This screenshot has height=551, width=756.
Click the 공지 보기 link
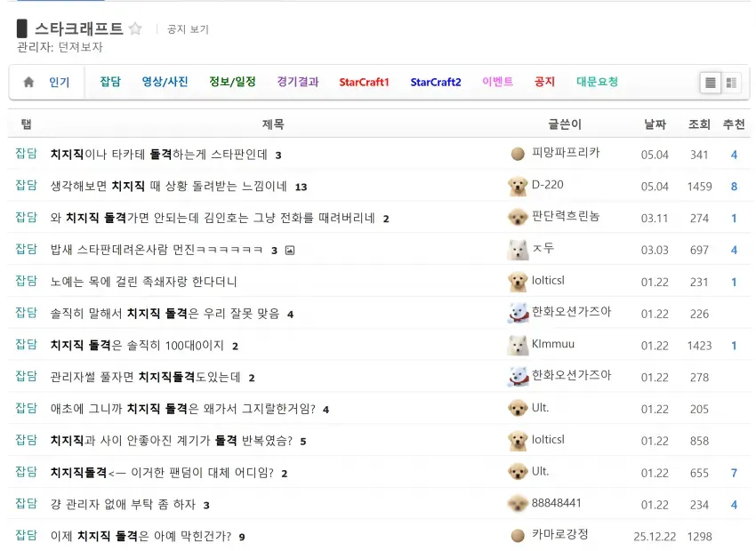(188, 29)
